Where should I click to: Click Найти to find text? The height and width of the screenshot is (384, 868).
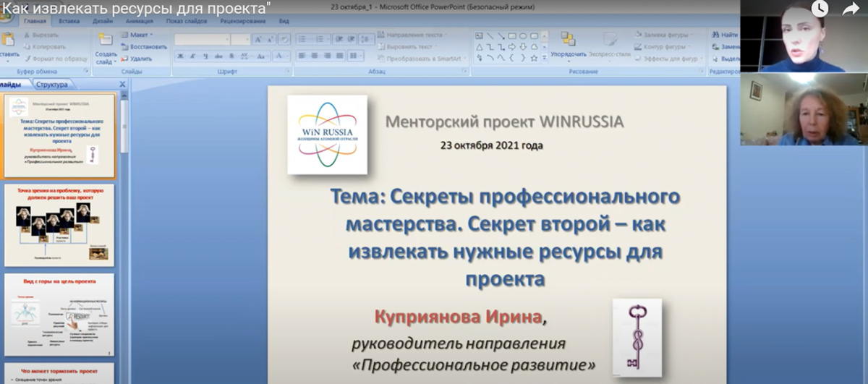click(723, 35)
